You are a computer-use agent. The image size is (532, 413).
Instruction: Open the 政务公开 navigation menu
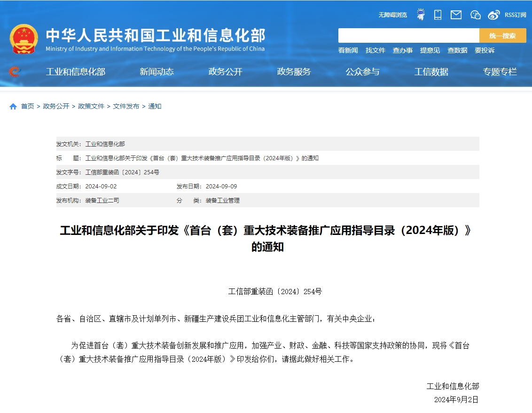point(225,72)
